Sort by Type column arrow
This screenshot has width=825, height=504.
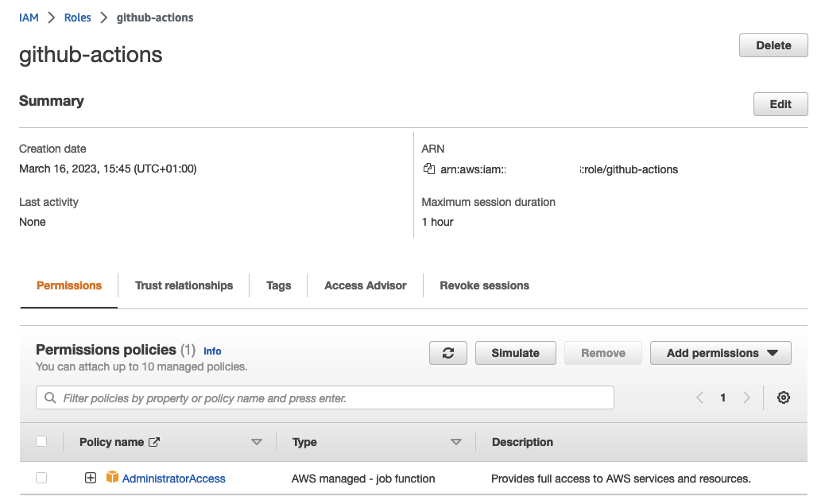click(x=455, y=442)
